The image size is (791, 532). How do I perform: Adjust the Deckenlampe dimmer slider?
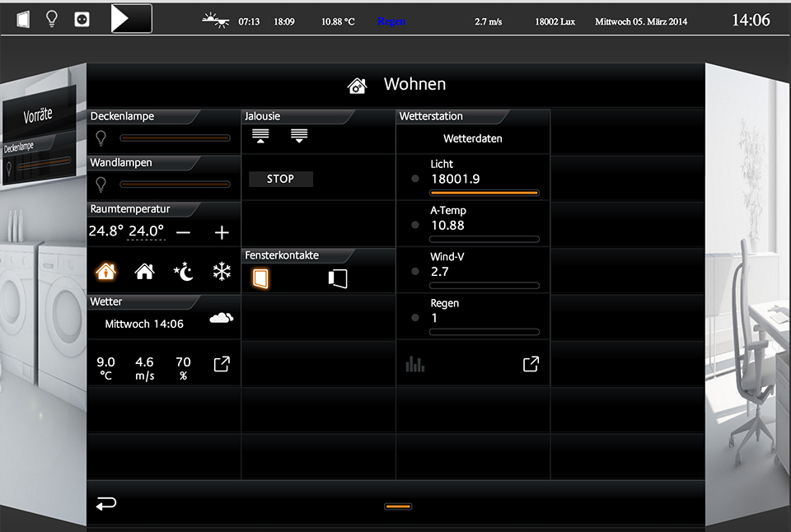tap(175, 138)
